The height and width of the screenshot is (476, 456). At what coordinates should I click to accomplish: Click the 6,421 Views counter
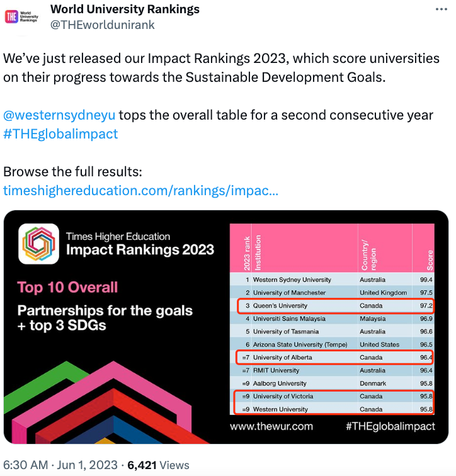click(158, 465)
